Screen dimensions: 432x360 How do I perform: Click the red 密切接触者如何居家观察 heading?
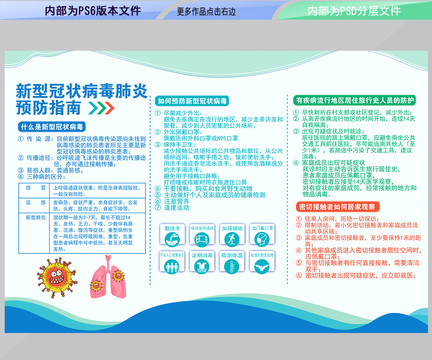point(337,207)
